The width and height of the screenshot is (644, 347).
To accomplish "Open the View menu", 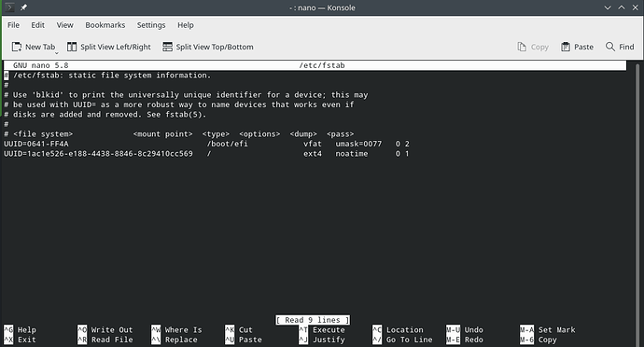I will [65, 25].
